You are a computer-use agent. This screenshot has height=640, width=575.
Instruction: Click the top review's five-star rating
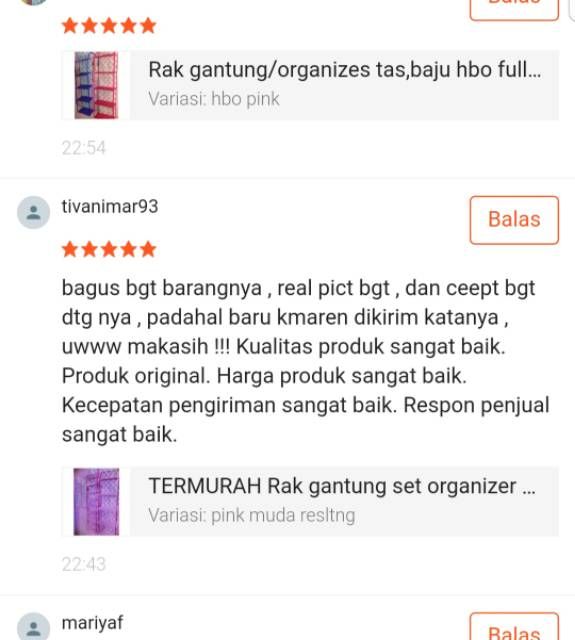[x=109, y=25]
